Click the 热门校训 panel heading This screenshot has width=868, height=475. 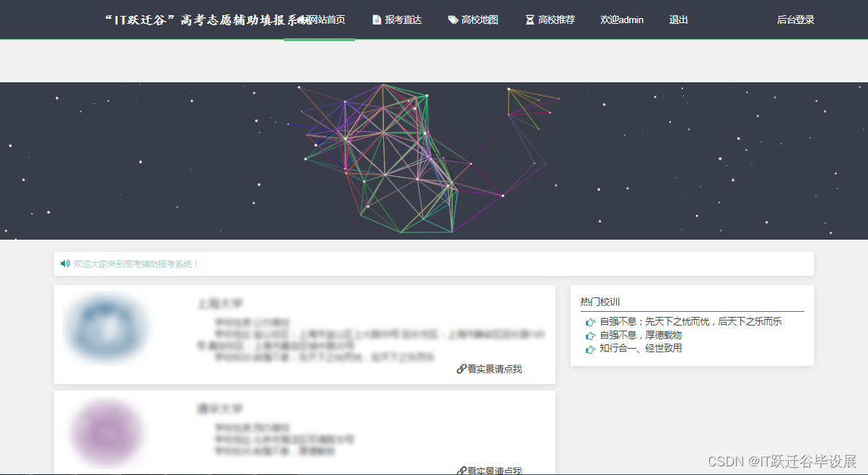coord(600,302)
